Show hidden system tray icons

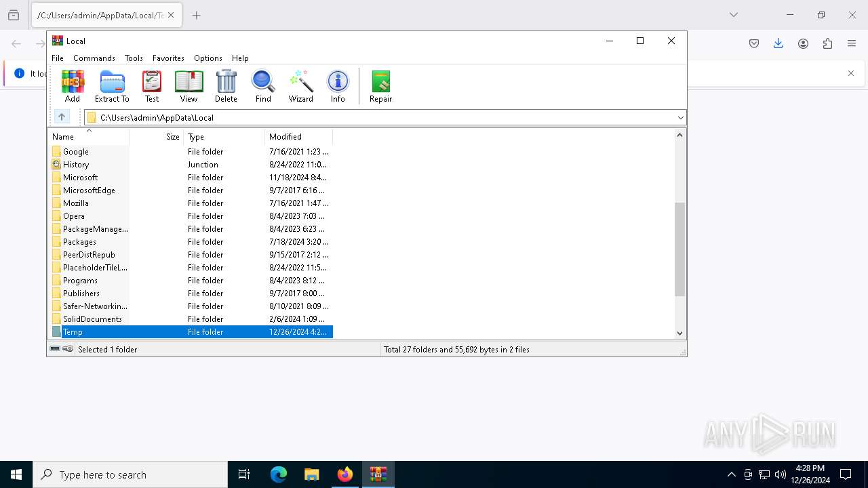[731, 474]
